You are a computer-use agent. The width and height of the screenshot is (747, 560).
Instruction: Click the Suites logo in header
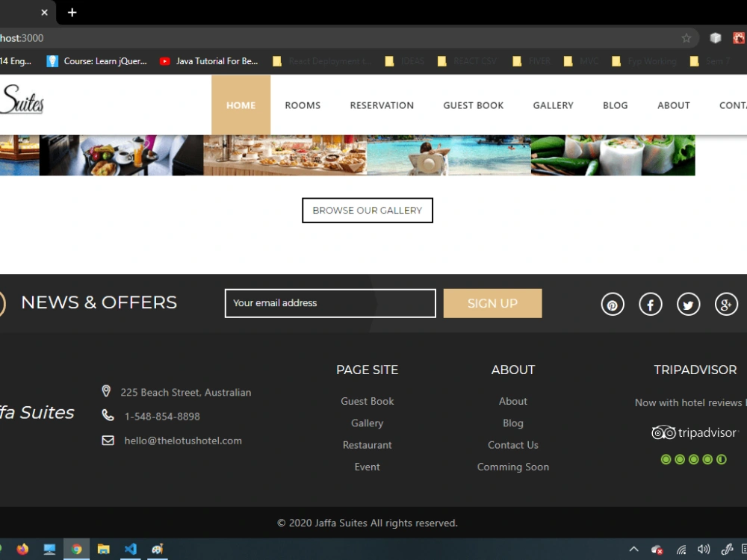click(x=22, y=99)
